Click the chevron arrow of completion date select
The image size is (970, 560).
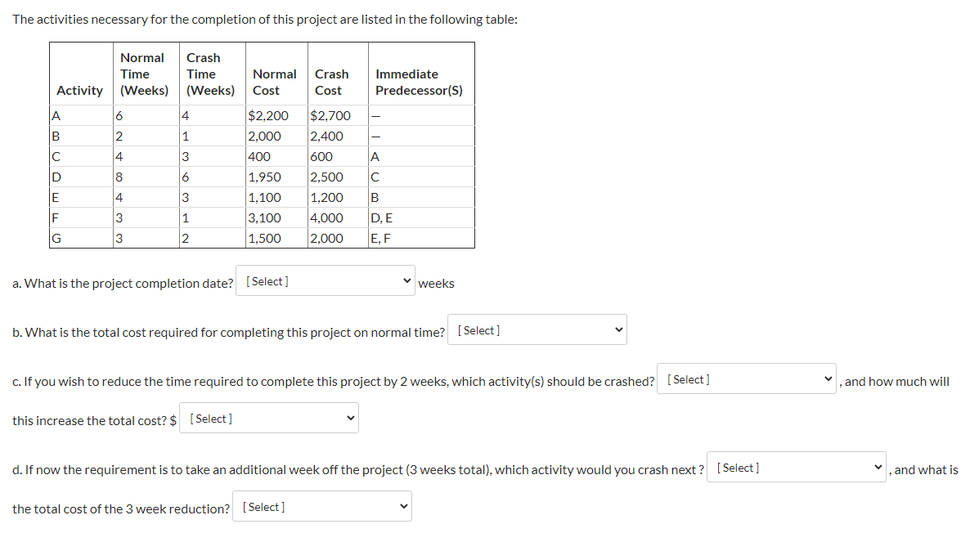(406, 280)
